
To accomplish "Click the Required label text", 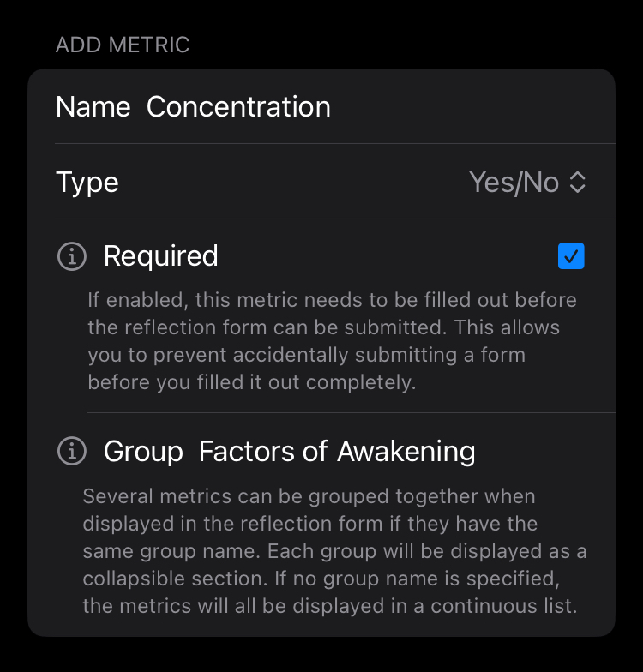I will [x=161, y=256].
